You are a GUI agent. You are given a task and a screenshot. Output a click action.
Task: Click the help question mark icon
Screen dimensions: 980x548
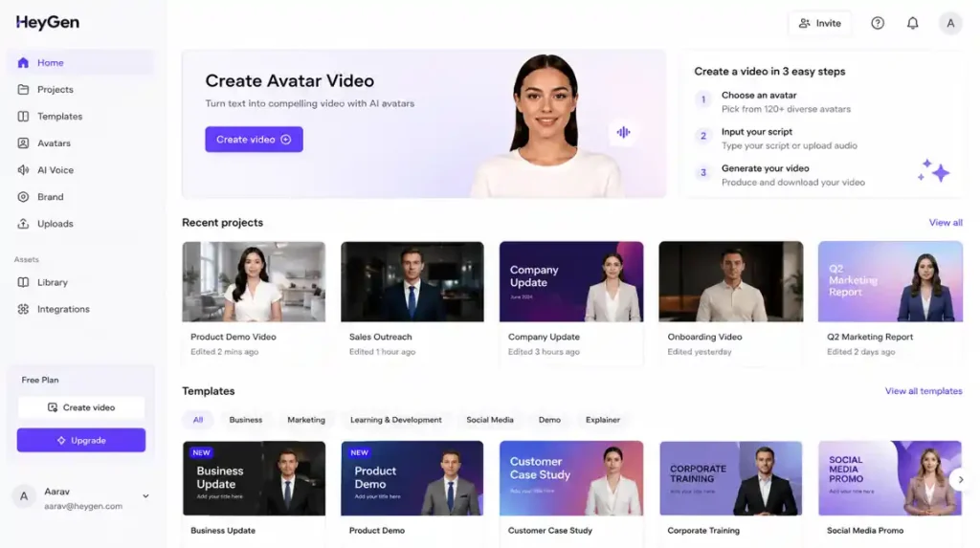click(878, 23)
